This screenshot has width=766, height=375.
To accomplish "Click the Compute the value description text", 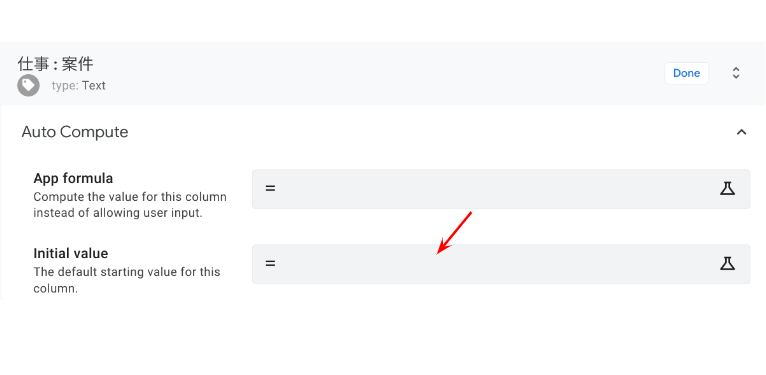I will click(130, 205).
